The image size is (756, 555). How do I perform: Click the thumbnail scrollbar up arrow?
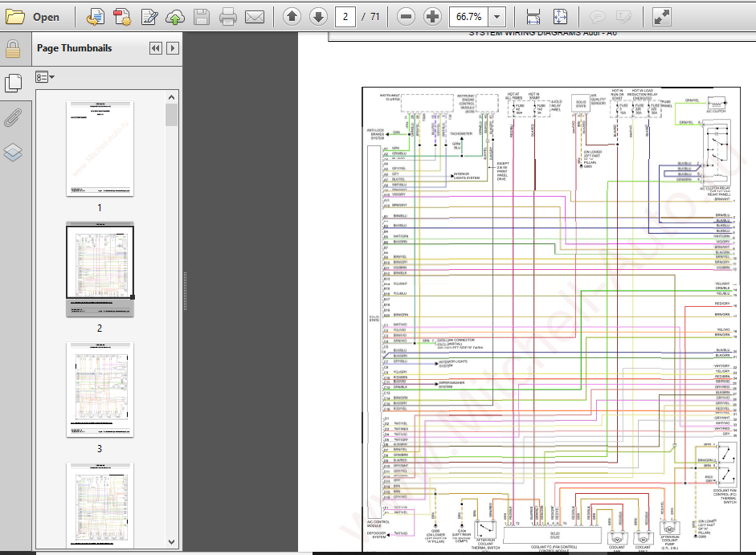pyautogui.click(x=171, y=97)
